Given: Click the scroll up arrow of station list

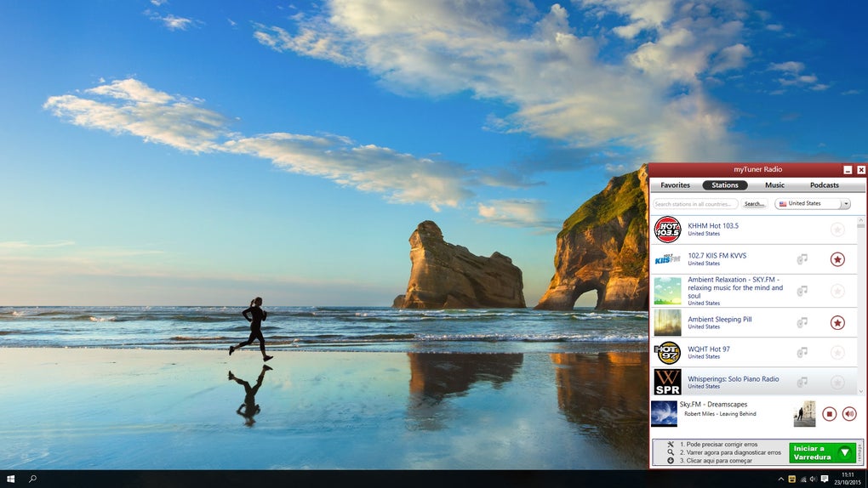Looking at the screenshot, I should click(860, 219).
